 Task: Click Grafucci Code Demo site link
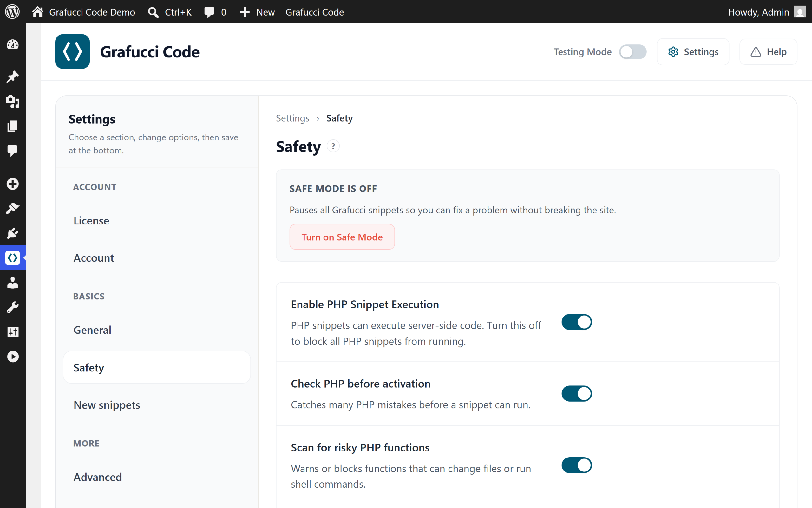[x=92, y=12]
